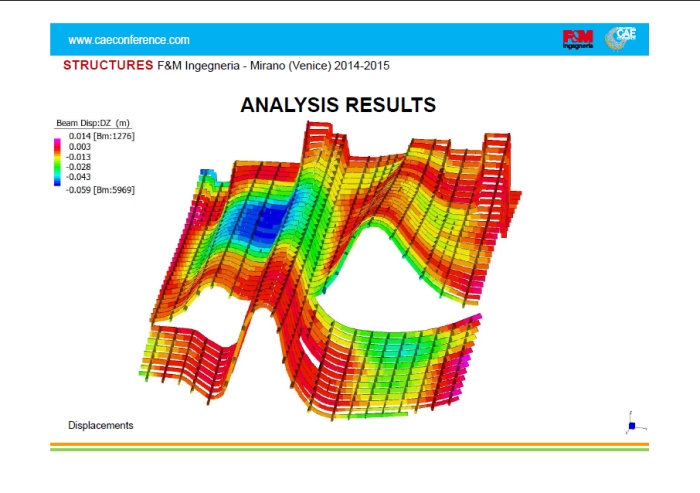Click the -0.028 legend value
The image size is (700, 493).
click(x=80, y=167)
